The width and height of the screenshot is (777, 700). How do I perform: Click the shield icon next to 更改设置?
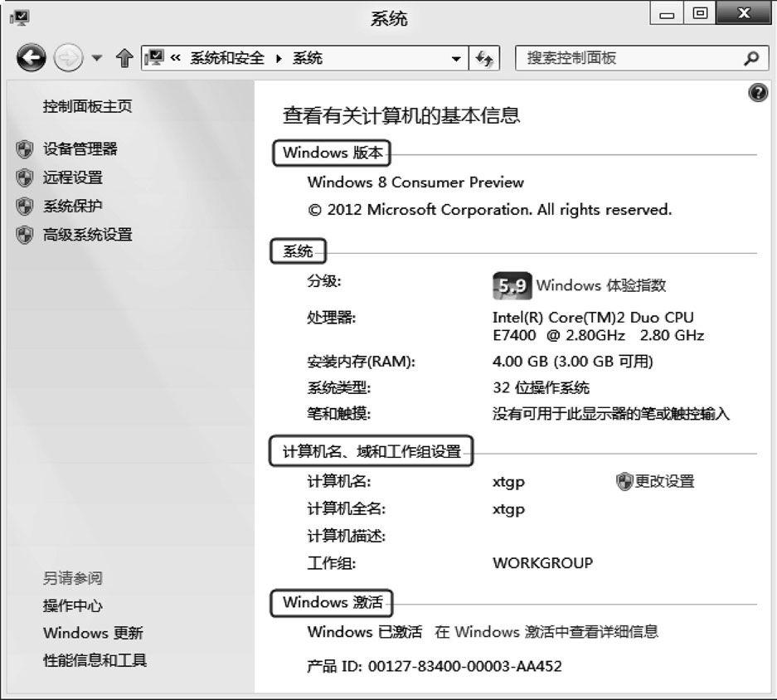pos(624,481)
